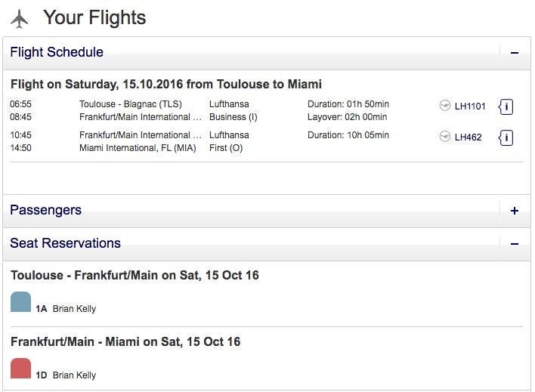
Task: Click flight number LH1101
Action: pos(470,106)
